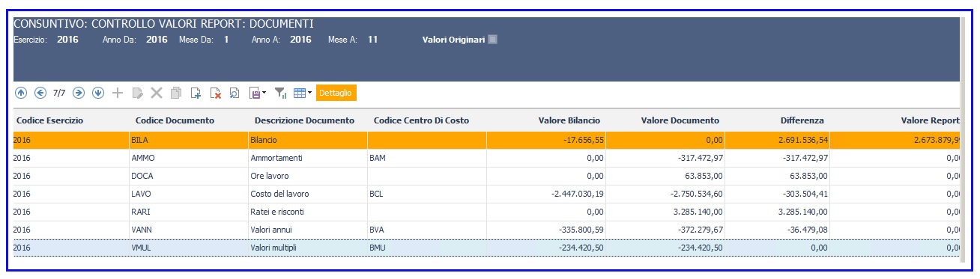Click the add new record plus icon
This screenshot has width=980, height=279.
(118, 93)
